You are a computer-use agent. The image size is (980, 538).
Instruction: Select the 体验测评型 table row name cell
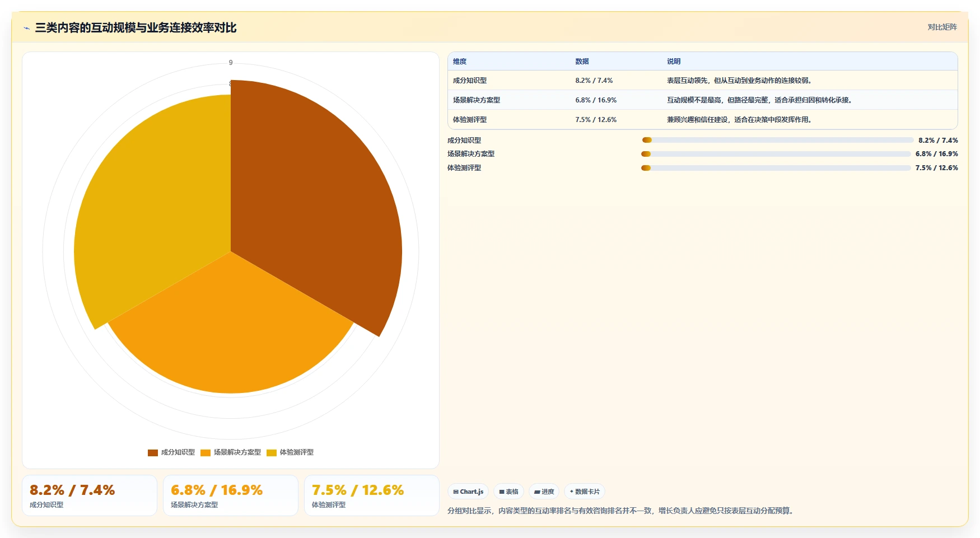click(470, 120)
